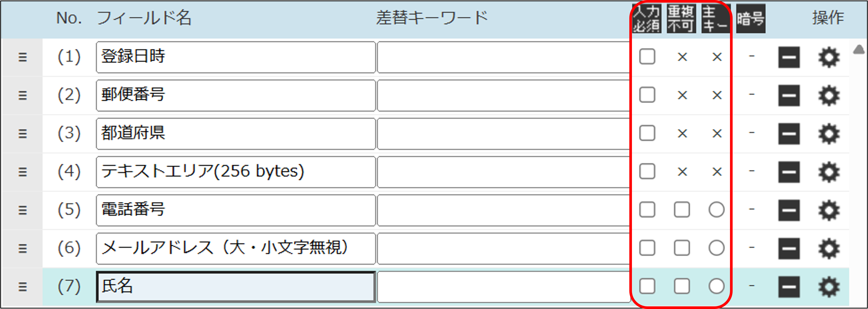Open gear settings for 登録日時 field
The width and height of the screenshot is (868, 309).
pyautogui.click(x=829, y=57)
